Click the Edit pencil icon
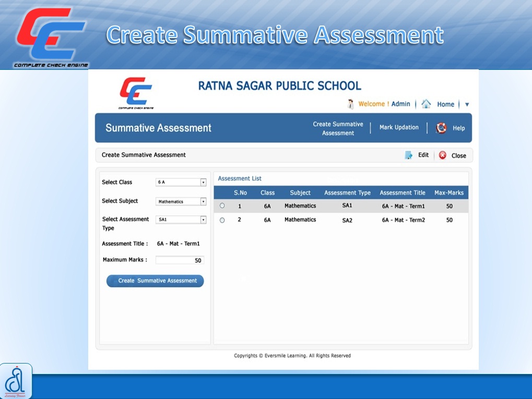Viewport: 532px width, 399px height. click(408, 155)
